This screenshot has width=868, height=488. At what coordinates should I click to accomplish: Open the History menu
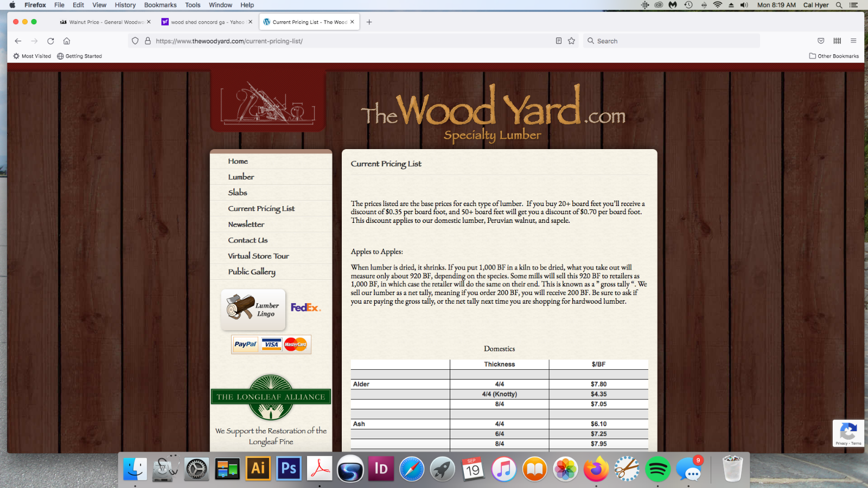click(x=125, y=5)
